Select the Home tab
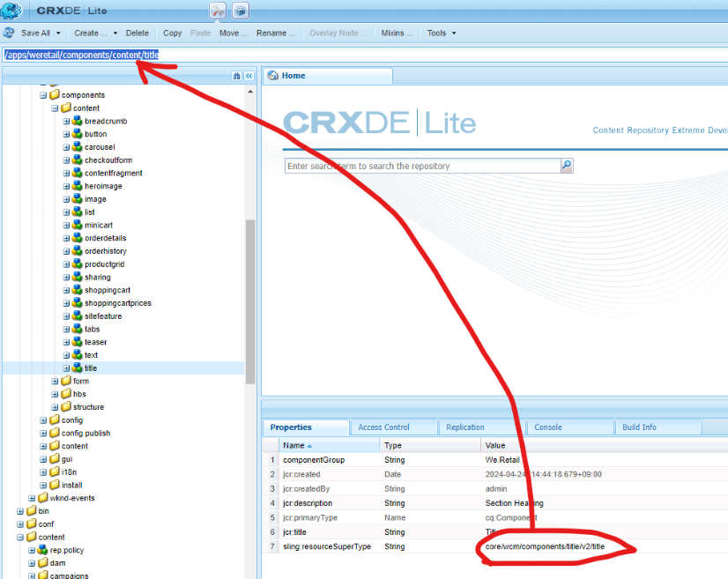This screenshot has height=579, width=728. click(x=328, y=76)
